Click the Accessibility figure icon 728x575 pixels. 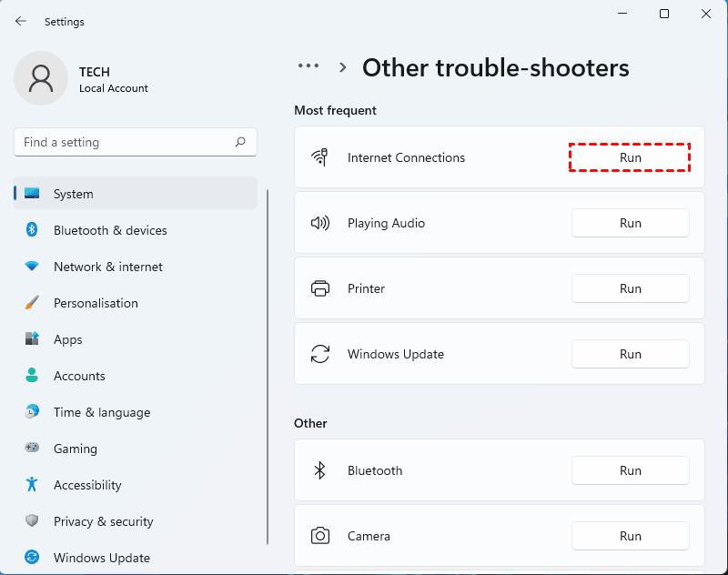point(32,485)
